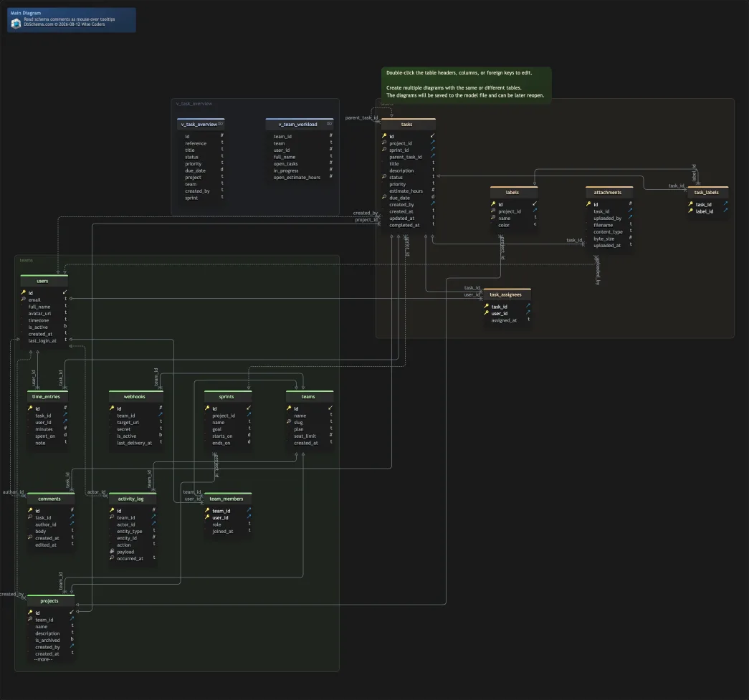
Task: Click index icon beside tasks sprint_id column
Action: pyautogui.click(x=384, y=150)
